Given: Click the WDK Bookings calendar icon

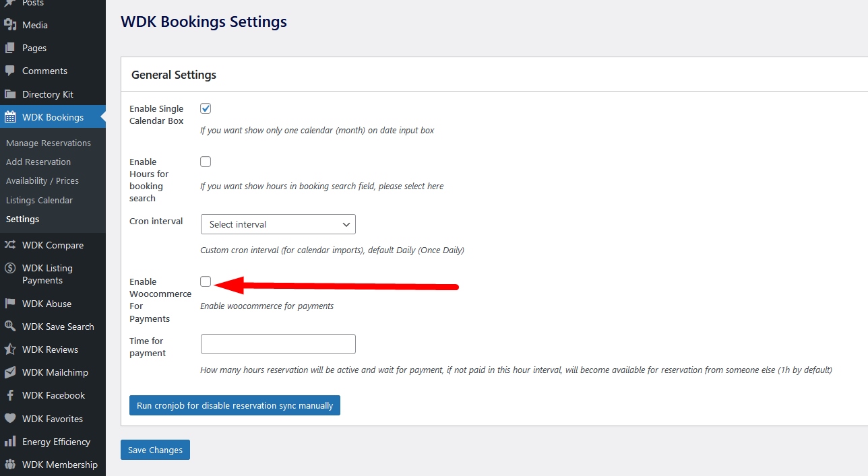Looking at the screenshot, I should tap(10, 117).
